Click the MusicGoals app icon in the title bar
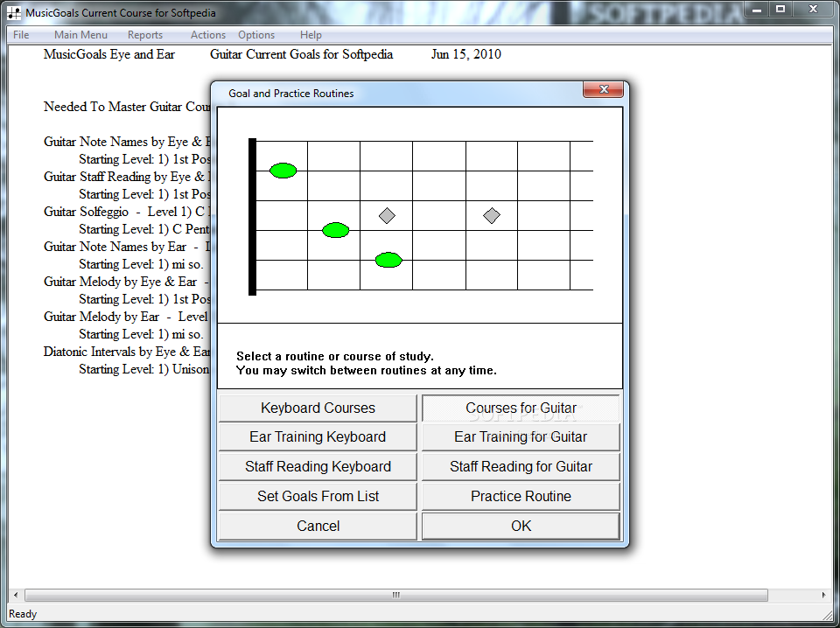The width and height of the screenshot is (840, 628). coord(15,13)
